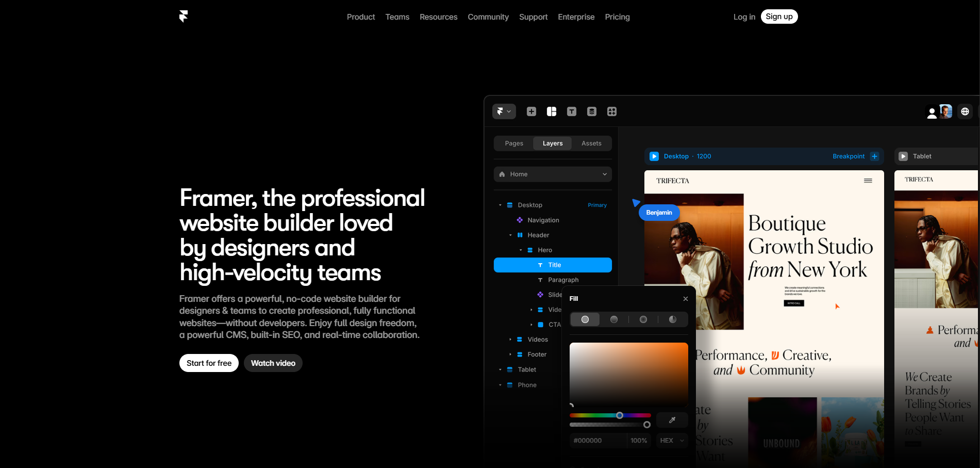
Task: Collapse the Hero layer group
Action: tap(520, 250)
